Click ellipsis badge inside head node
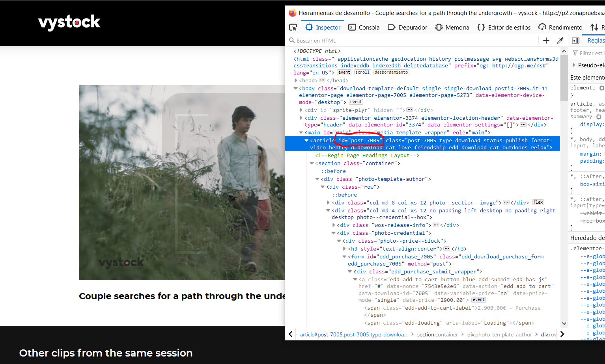 (322, 80)
